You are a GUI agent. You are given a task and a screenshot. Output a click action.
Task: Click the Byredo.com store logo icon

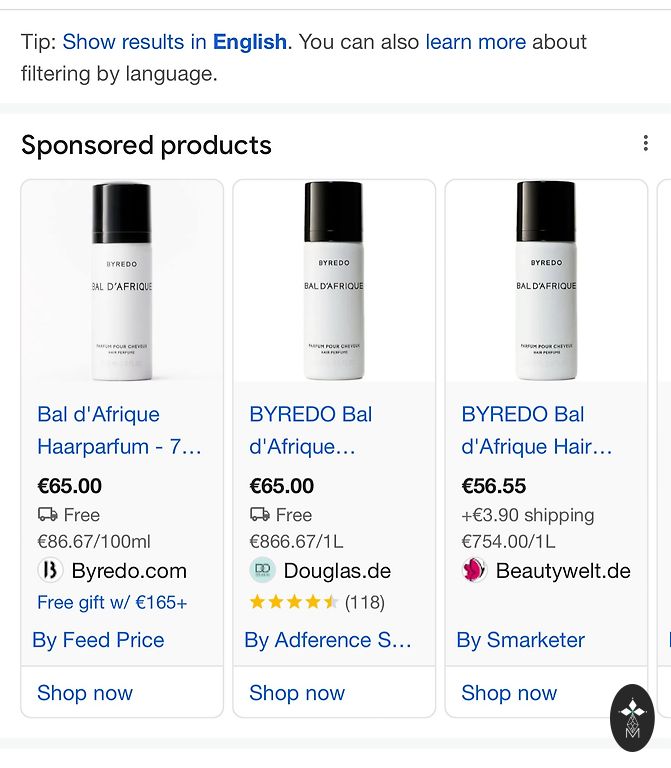[50, 571]
